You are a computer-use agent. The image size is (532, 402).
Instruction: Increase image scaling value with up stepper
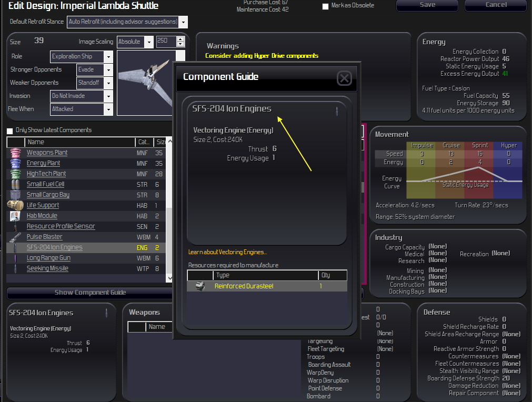[x=180, y=39]
